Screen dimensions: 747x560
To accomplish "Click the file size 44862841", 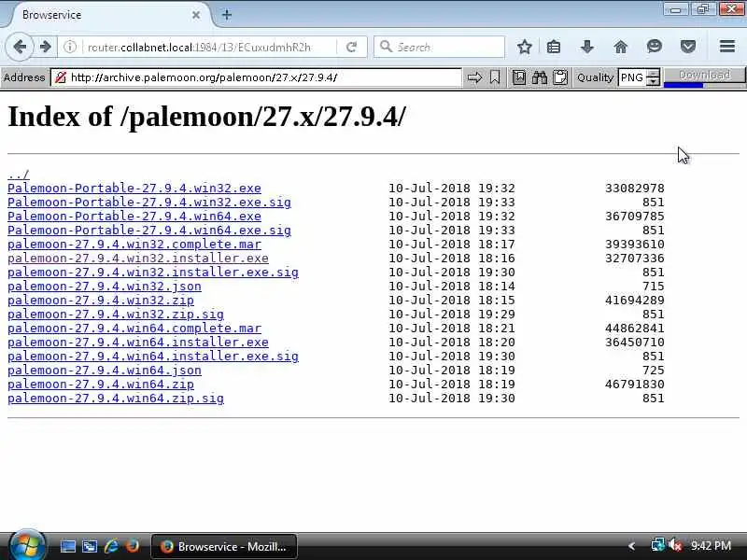I will [x=635, y=329].
